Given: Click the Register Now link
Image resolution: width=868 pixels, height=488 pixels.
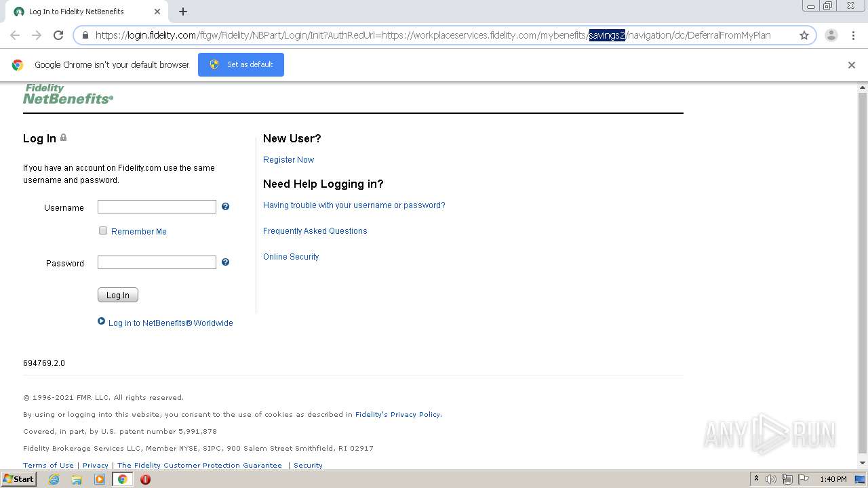Looking at the screenshot, I should [x=289, y=160].
